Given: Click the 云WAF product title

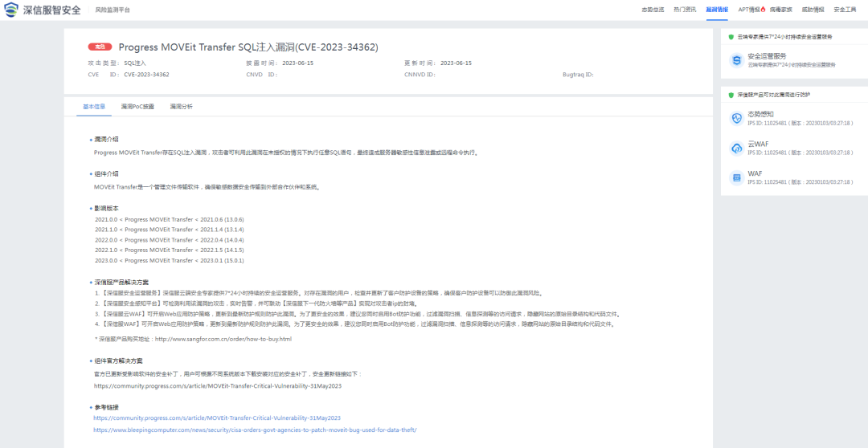Looking at the screenshot, I should [758, 145].
